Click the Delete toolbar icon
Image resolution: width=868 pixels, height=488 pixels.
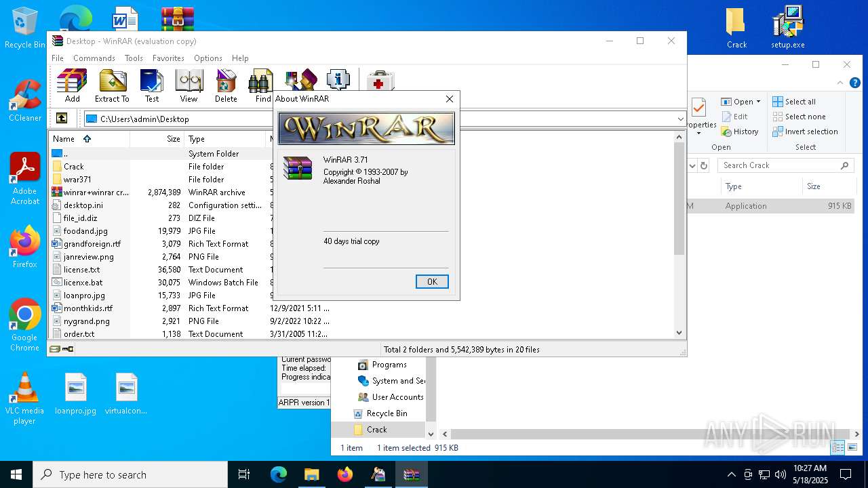[x=226, y=85]
